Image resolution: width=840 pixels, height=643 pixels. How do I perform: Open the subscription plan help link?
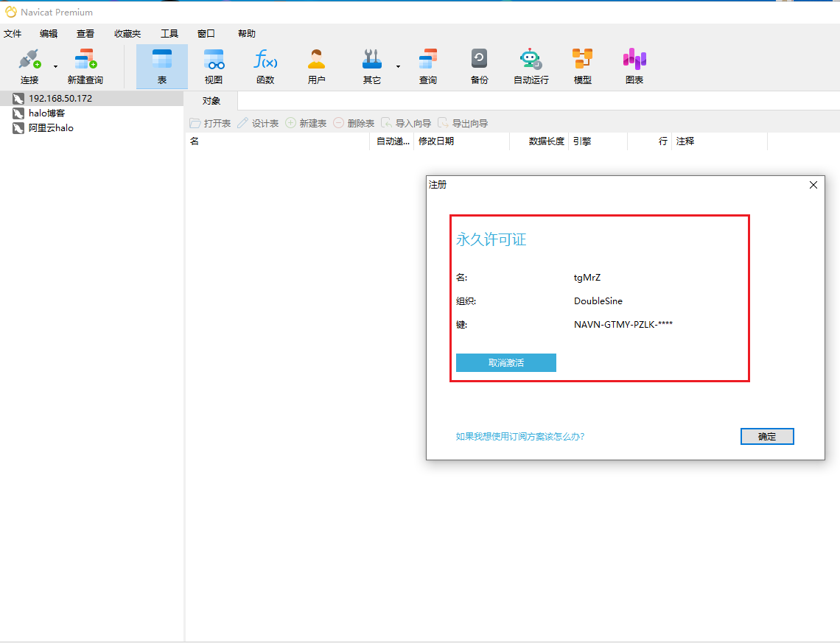pyautogui.click(x=519, y=436)
